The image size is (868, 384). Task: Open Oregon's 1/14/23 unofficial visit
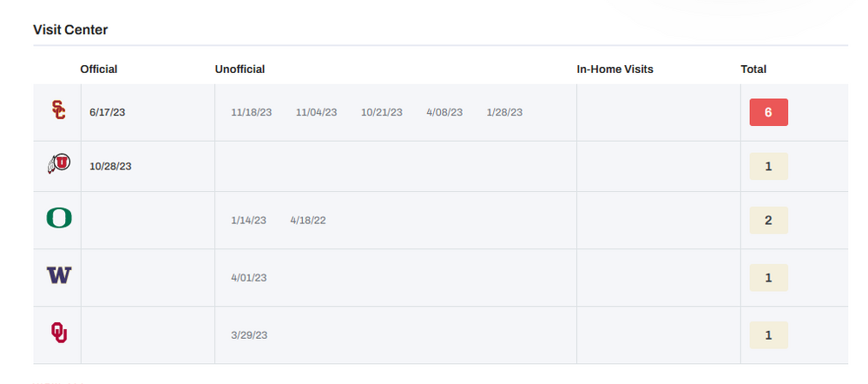pyautogui.click(x=248, y=220)
